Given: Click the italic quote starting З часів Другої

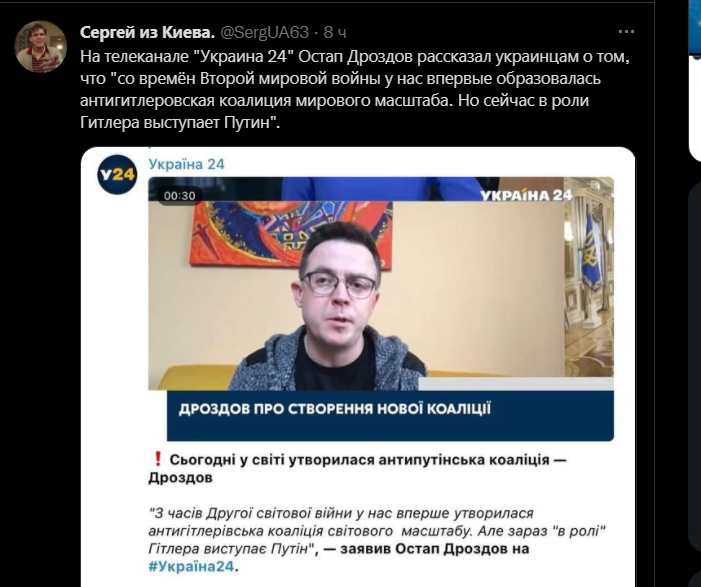Looking at the screenshot, I should click(377, 531).
